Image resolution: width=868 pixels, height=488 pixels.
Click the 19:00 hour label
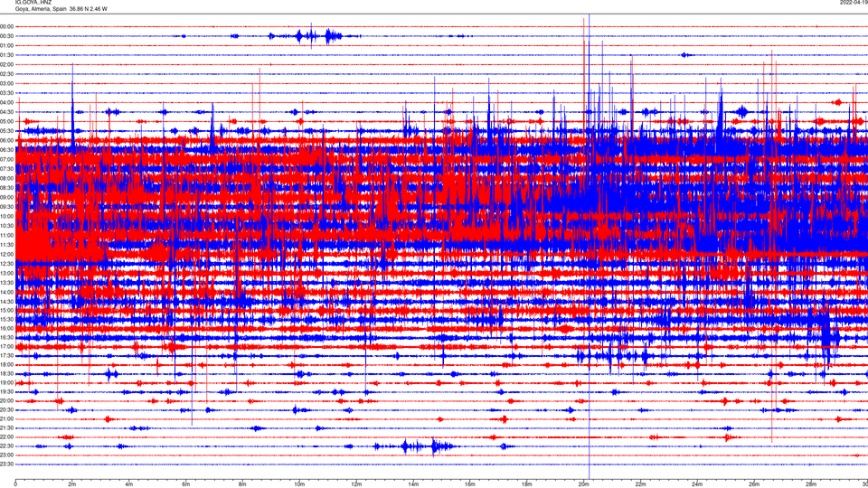pyautogui.click(x=6, y=383)
